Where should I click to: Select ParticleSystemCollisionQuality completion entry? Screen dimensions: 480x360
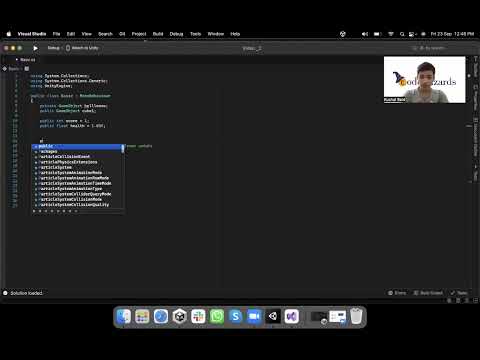(78, 205)
